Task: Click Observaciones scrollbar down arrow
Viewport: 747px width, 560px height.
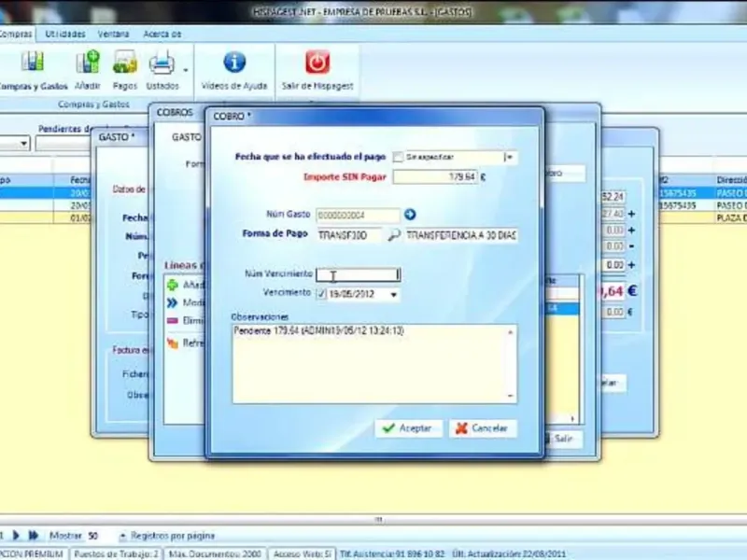Action: pyautogui.click(x=511, y=396)
